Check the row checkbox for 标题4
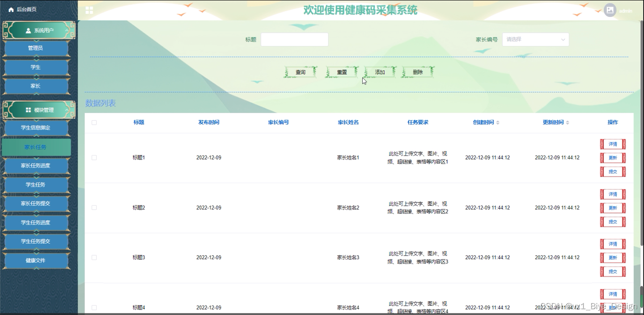The width and height of the screenshot is (644, 315). pos(94,308)
